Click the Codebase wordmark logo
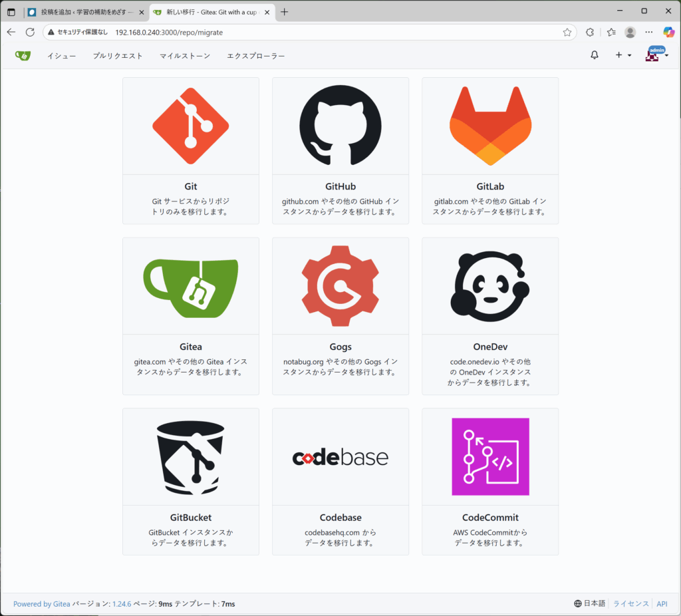 [340, 458]
